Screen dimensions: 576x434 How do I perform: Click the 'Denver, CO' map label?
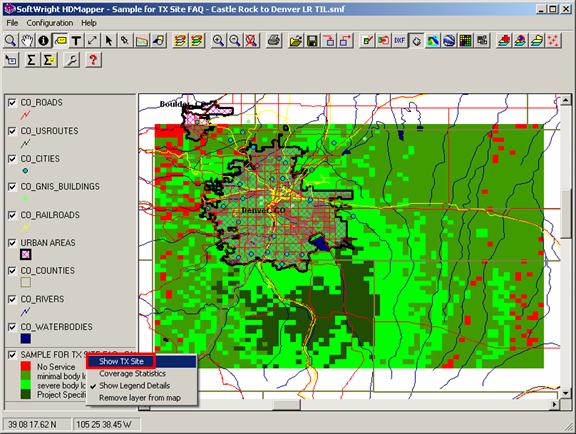point(263,211)
